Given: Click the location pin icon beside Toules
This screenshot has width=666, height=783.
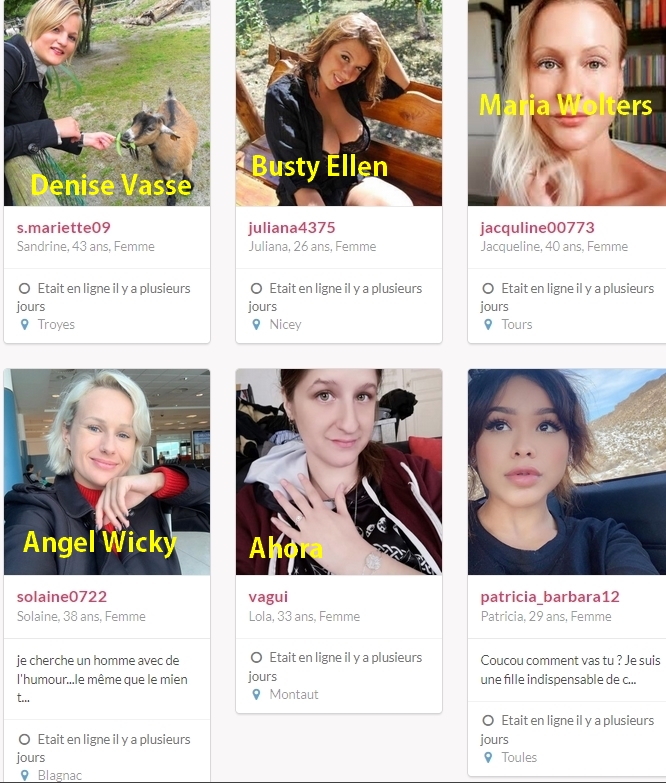Looking at the screenshot, I should pyautogui.click(x=488, y=758).
